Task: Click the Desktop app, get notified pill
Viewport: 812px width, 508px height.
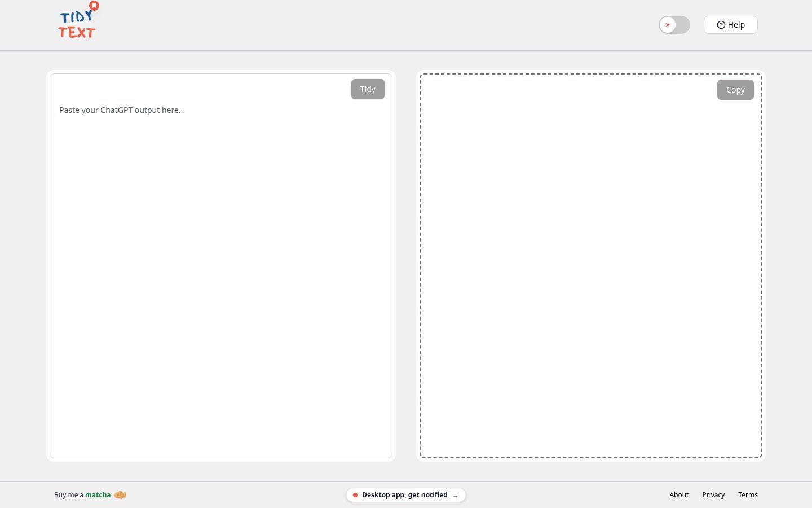Action: click(406, 495)
